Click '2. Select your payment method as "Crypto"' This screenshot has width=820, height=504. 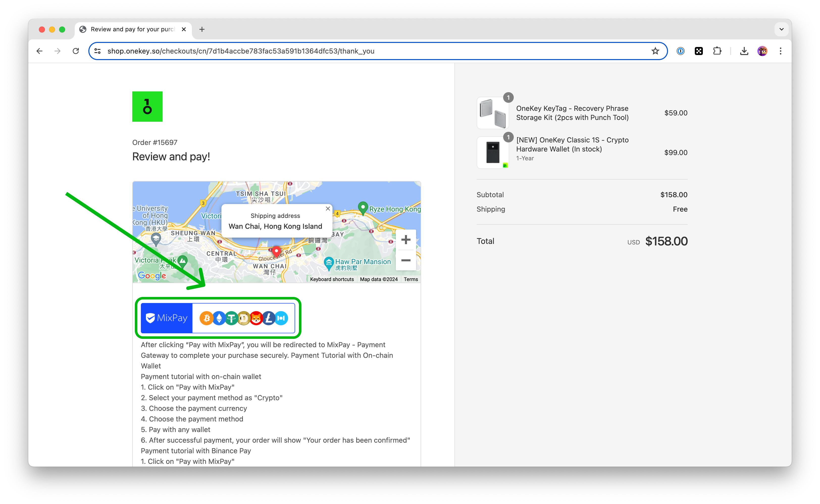(x=212, y=398)
